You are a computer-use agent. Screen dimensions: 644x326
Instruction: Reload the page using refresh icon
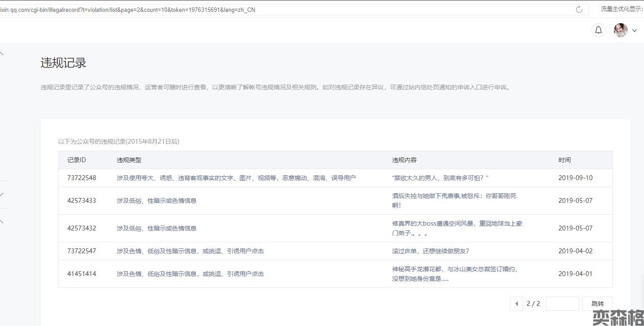pyautogui.click(x=579, y=10)
